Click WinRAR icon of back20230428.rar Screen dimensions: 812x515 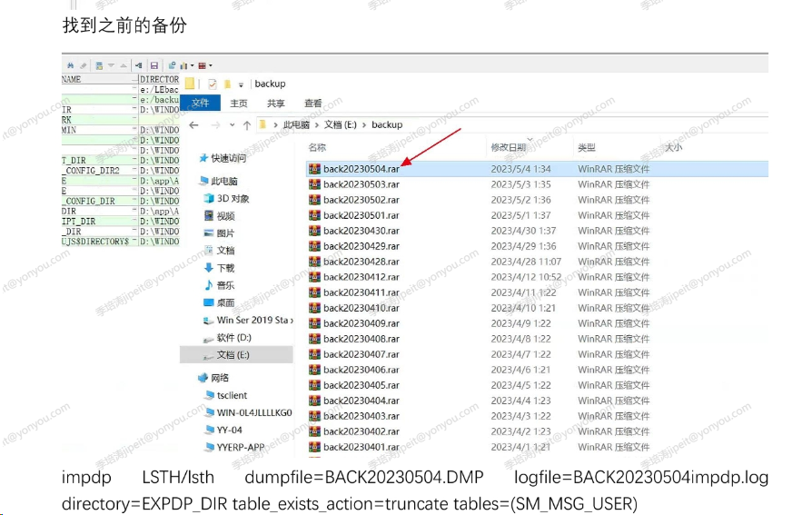(x=314, y=262)
